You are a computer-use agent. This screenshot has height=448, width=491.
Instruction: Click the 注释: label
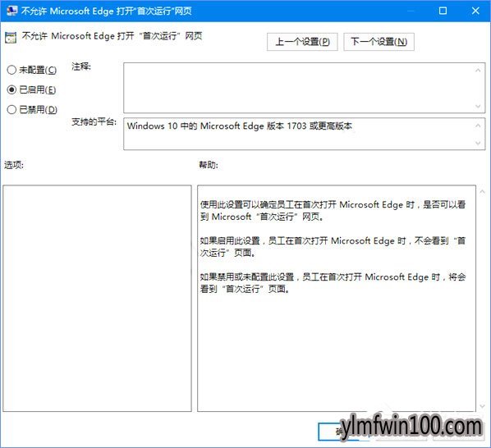coord(81,66)
